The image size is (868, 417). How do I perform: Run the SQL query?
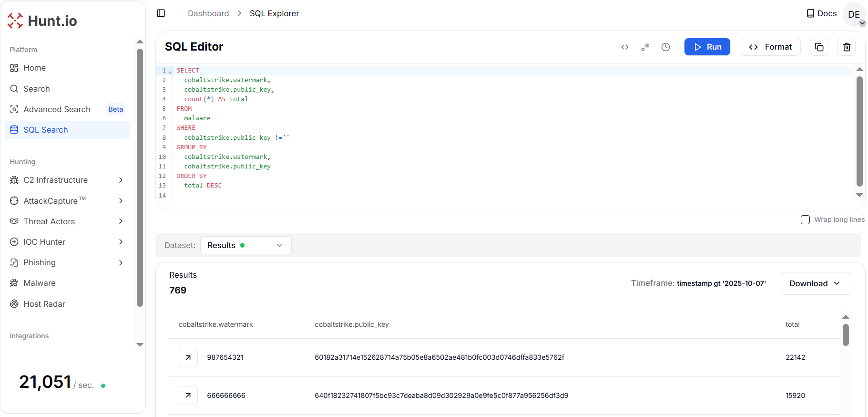[x=707, y=47]
